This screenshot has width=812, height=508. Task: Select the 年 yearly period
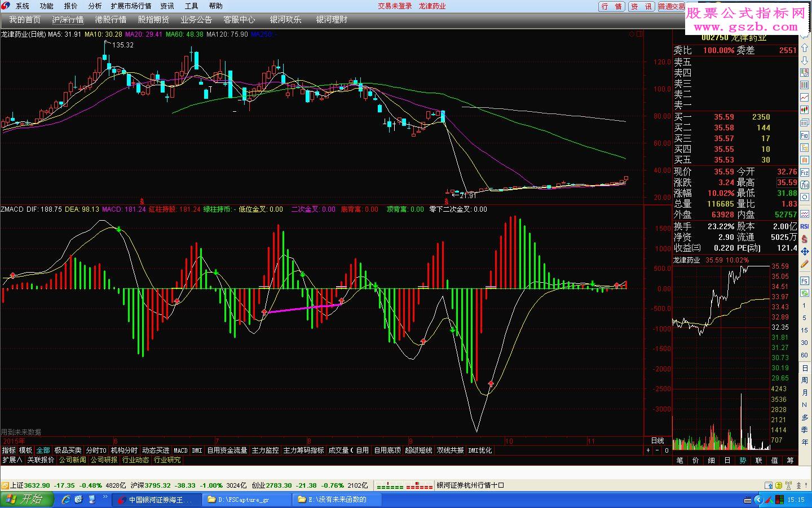point(805,442)
